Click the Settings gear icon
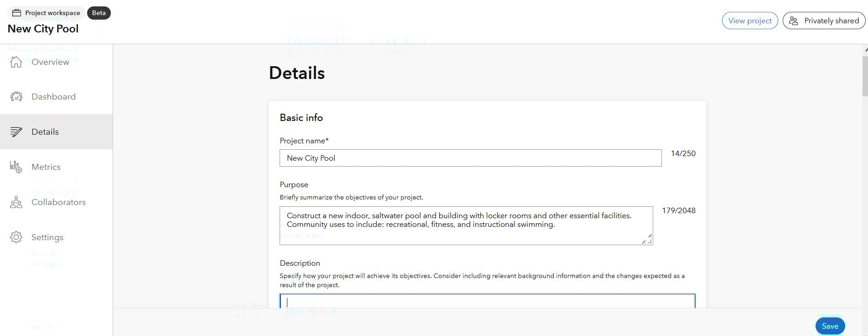The height and width of the screenshot is (336, 868). pos(16,237)
